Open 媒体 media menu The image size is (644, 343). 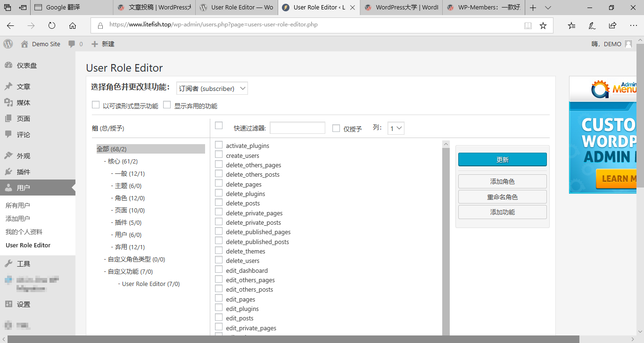tap(38, 103)
